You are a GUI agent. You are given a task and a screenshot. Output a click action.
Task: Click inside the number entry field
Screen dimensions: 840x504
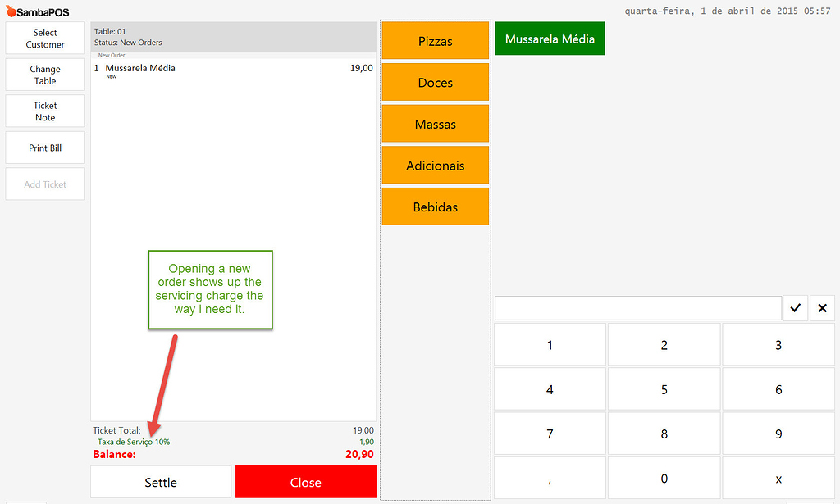(637, 307)
